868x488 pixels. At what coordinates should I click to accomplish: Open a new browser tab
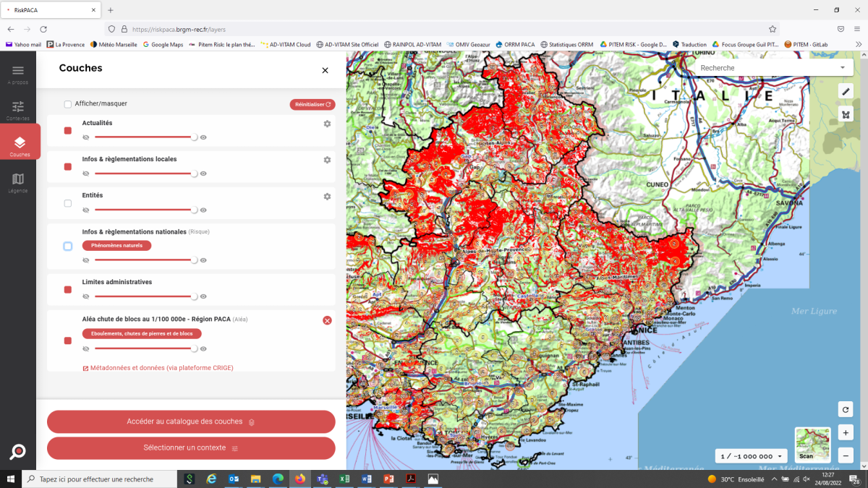click(111, 10)
